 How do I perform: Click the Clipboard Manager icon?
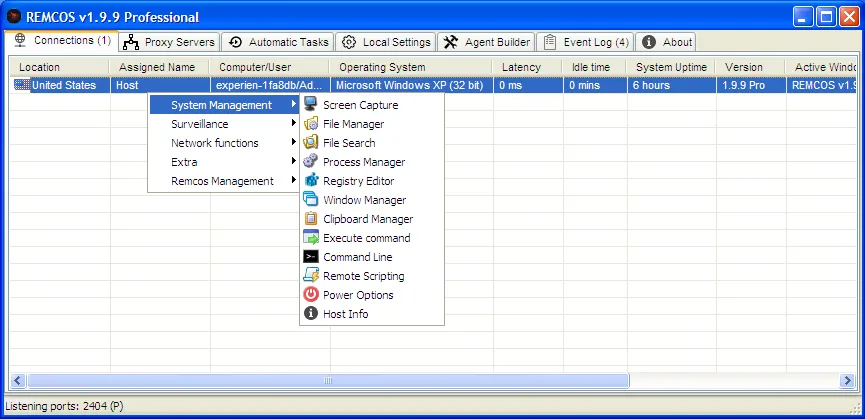coord(311,218)
